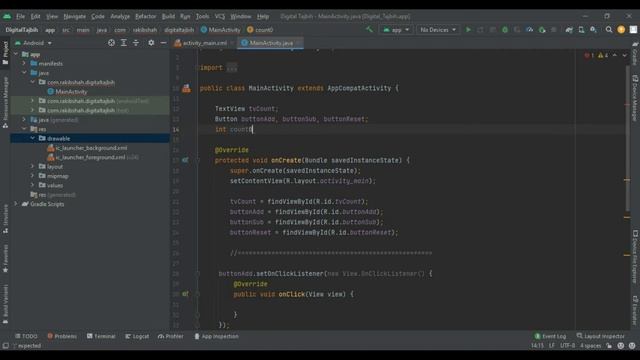Expand the Gradle Scripts node
This screenshot has height=360, width=640.
16,204
